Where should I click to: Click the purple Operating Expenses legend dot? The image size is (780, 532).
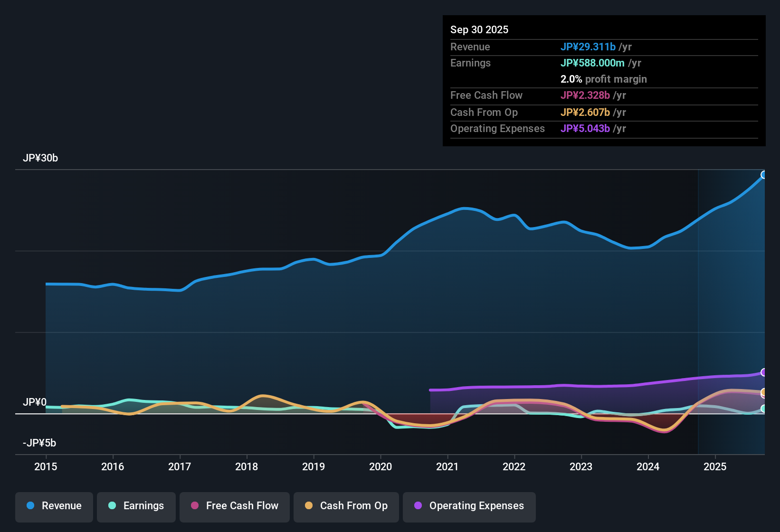click(418, 506)
